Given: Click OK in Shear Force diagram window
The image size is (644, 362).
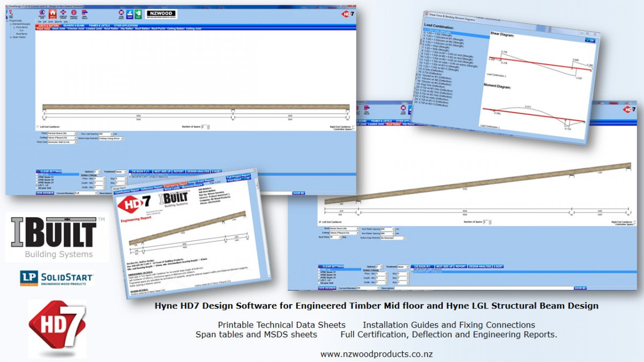Looking at the screenshot, I should click(x=590, y=40).
